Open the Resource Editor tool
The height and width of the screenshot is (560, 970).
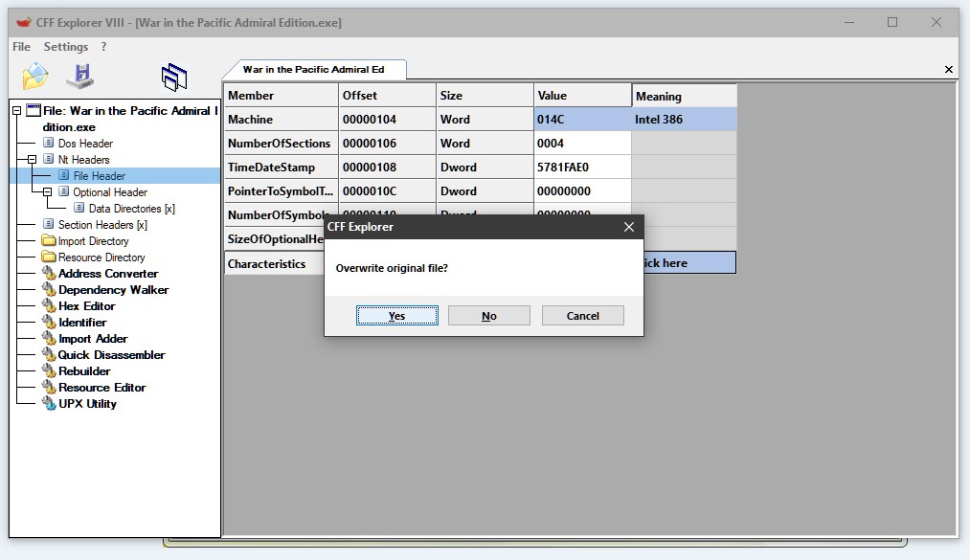102,388
